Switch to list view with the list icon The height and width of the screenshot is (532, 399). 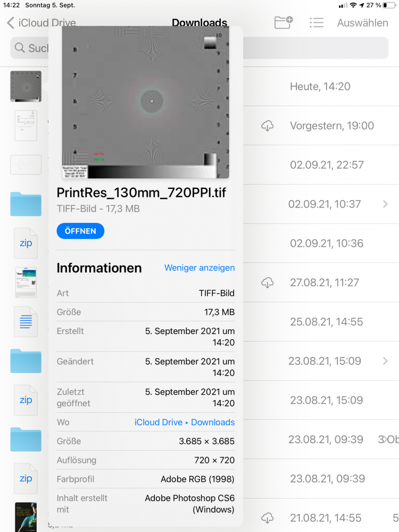(x=317, y=22)
